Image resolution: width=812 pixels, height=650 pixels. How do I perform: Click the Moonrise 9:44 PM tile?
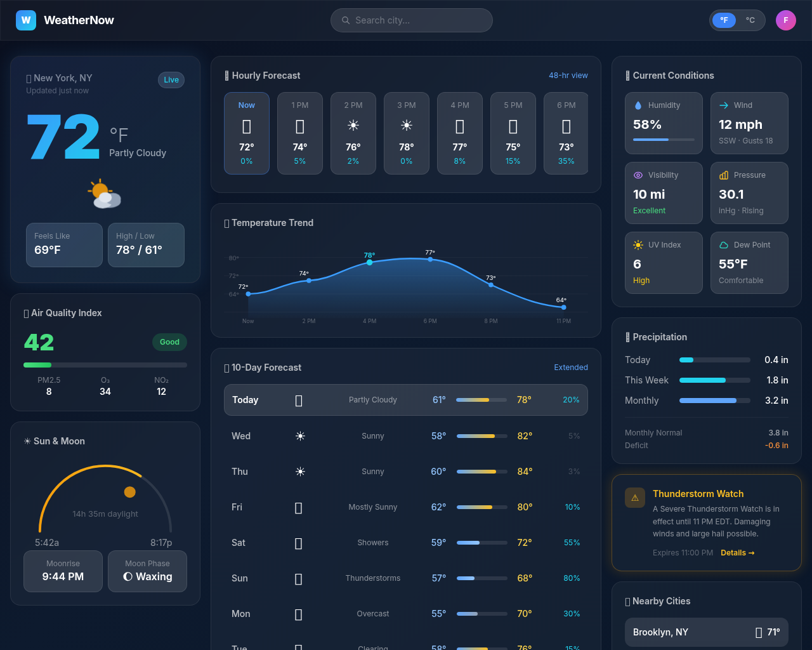pos(63,571)
